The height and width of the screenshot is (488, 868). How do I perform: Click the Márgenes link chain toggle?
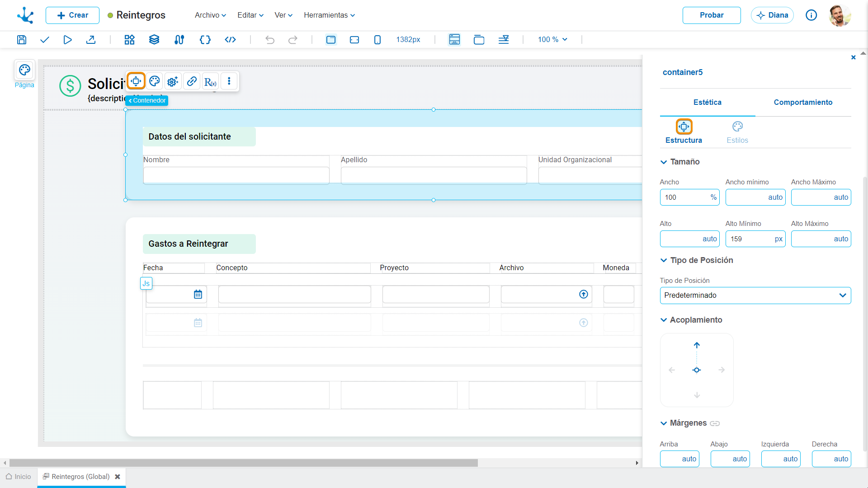point(715,423)
